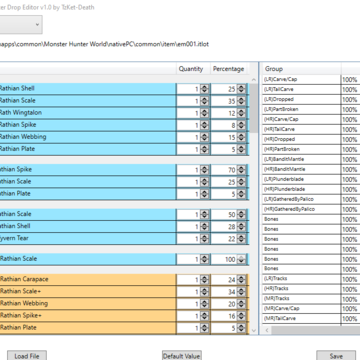Edit percentage field showing 16 for Rathian Spike+
This screenshot has width=360, height=360.
click(224, 316)
